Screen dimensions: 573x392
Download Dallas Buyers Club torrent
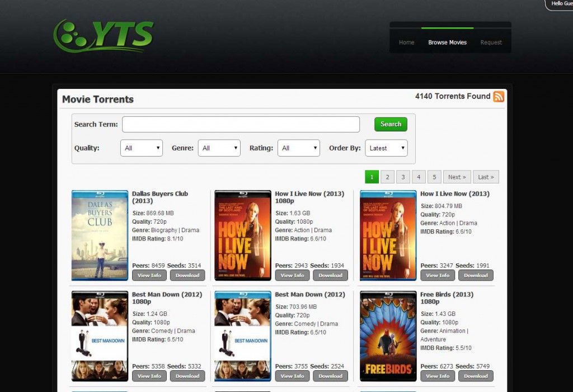coord(187,276)
